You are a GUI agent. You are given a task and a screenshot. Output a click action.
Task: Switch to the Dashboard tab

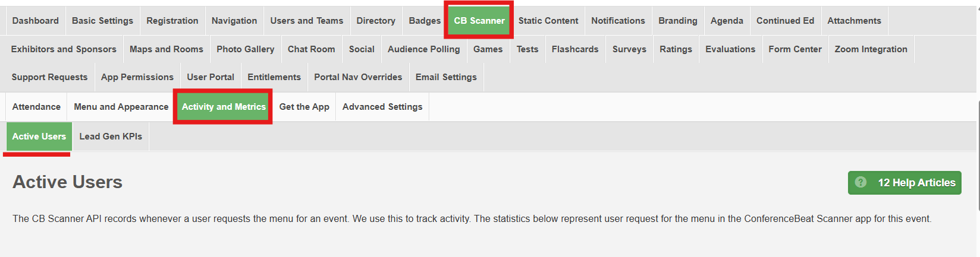[x=36, y=21]
